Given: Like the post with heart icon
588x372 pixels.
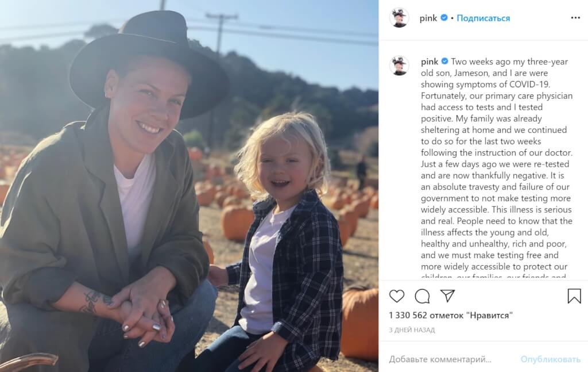Looking at the screenshot, I should [x=396, y=296].
